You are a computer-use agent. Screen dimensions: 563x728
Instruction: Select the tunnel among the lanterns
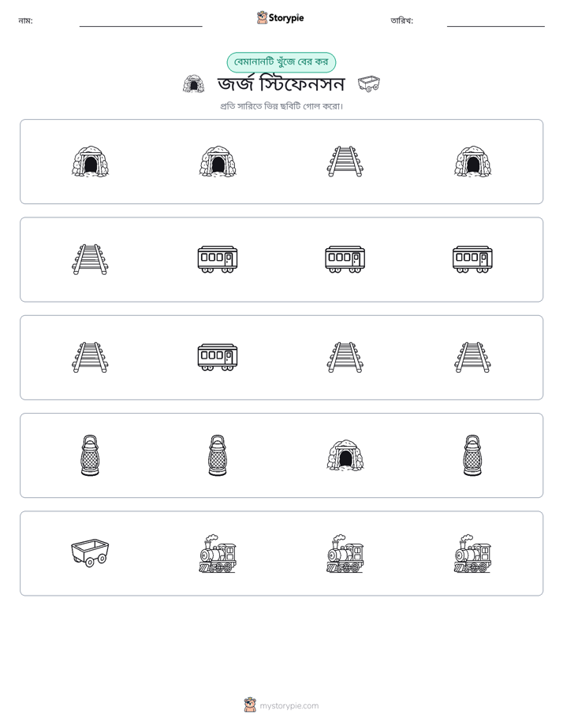[345, 455]
